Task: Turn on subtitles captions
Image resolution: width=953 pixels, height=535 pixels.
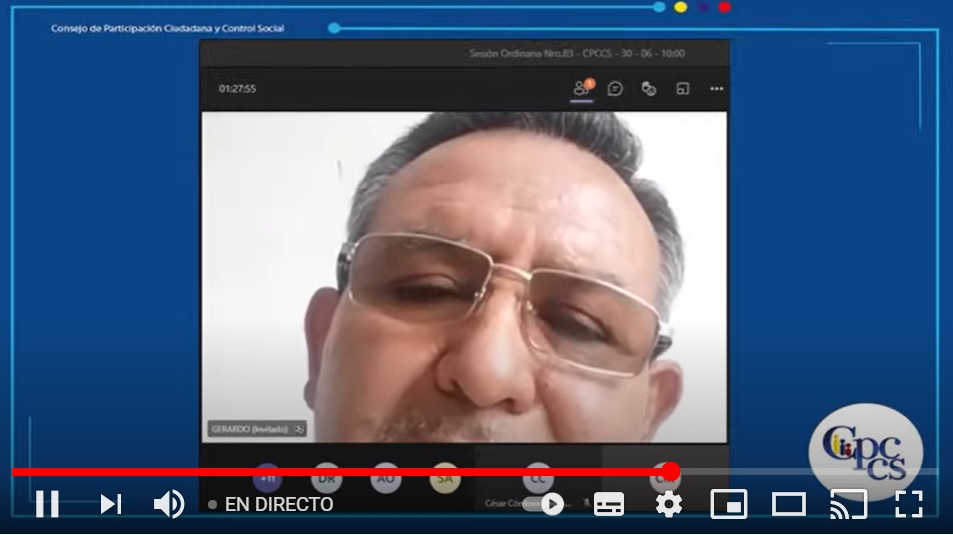Action: [x=608, y=504]
